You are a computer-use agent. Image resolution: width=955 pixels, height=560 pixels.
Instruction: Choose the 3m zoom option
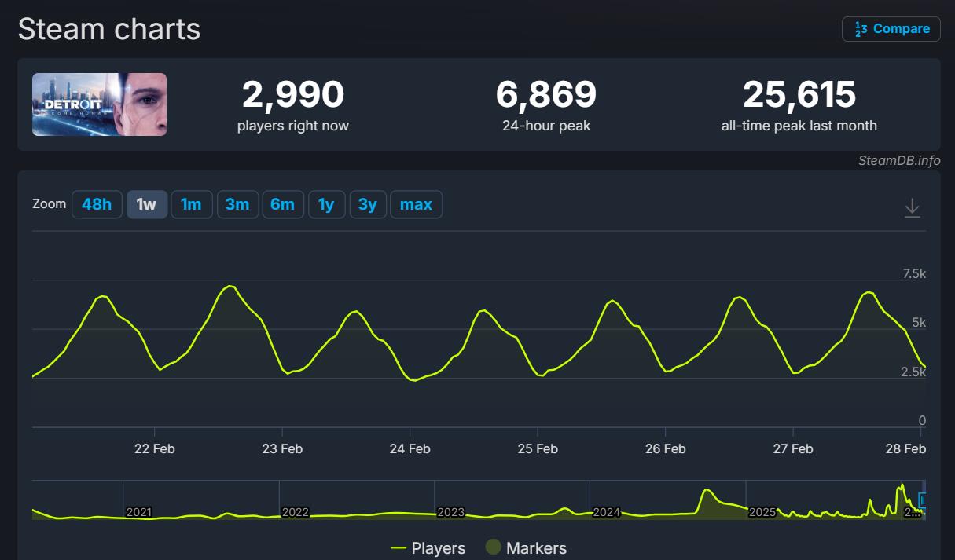237,205
